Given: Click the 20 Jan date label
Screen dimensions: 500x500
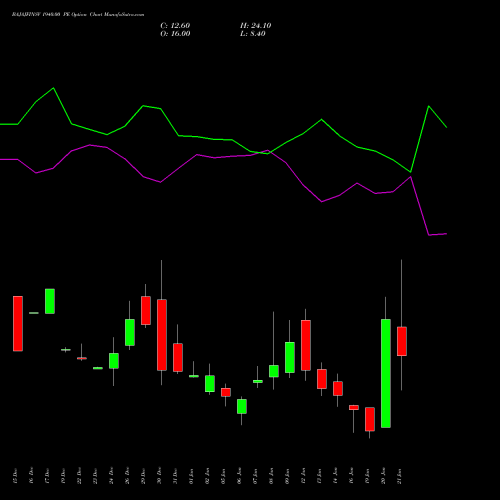Looking at the screenshot, I should (x=383, y=476).
